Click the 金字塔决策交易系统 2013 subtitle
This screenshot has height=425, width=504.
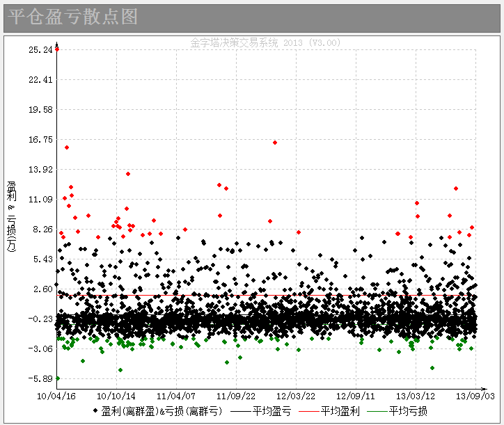pos(265,42)
